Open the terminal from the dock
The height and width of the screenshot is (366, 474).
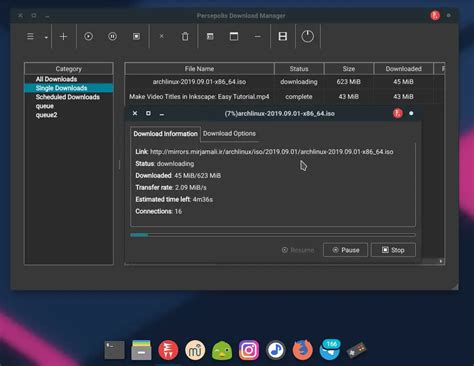[114, 350]
